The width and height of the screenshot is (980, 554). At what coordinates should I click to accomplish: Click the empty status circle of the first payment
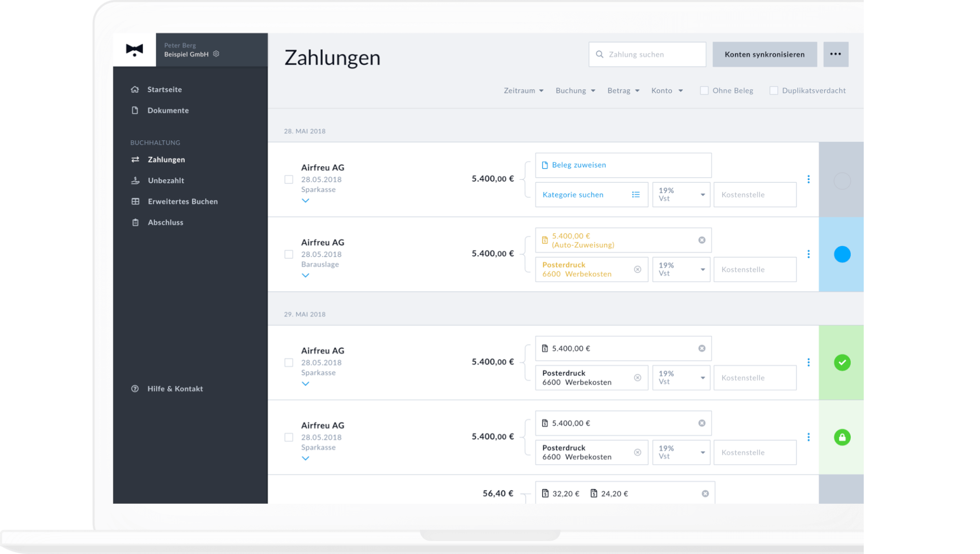(842, 181)
